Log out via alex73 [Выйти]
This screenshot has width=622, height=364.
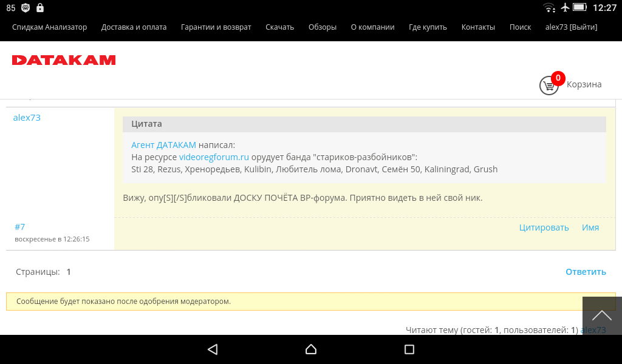pos(571,27)
